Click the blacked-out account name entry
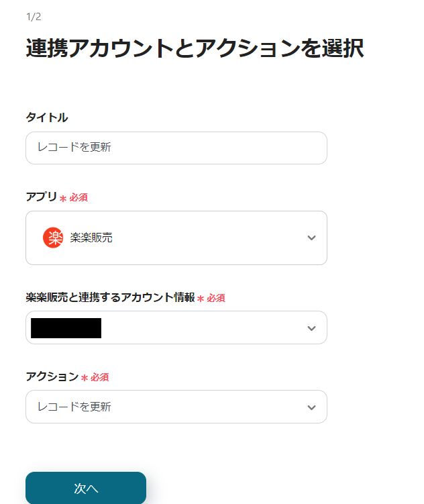The image size is (424, 504). [x=66, y=328]
